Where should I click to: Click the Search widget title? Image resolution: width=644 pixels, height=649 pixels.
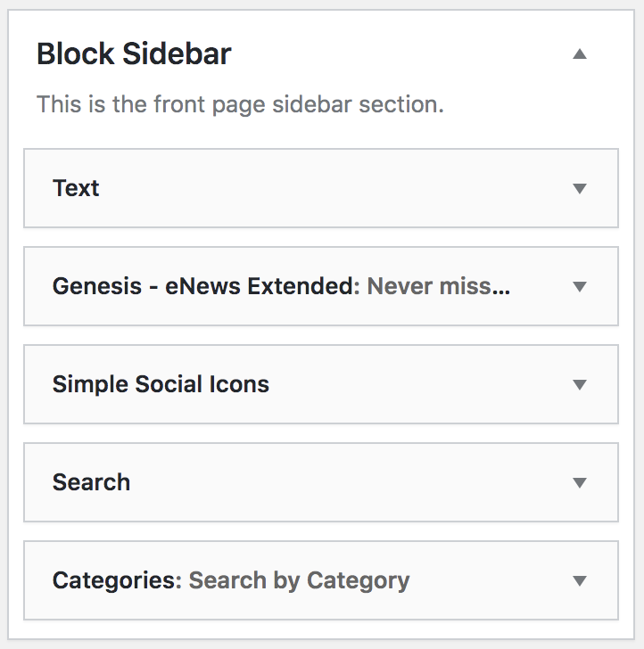click(x=91, y=482)
